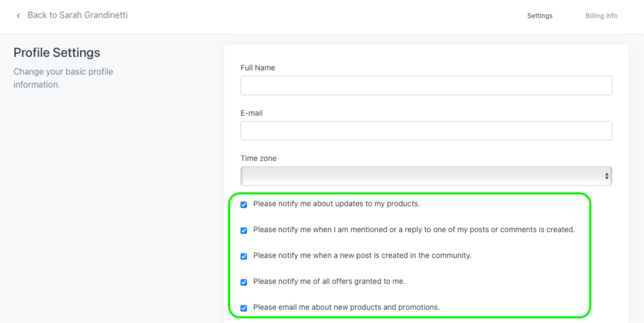This screenshot has height=323, width=644.
Task: Click the E-mail field label
Action: [x=252, y=113]
